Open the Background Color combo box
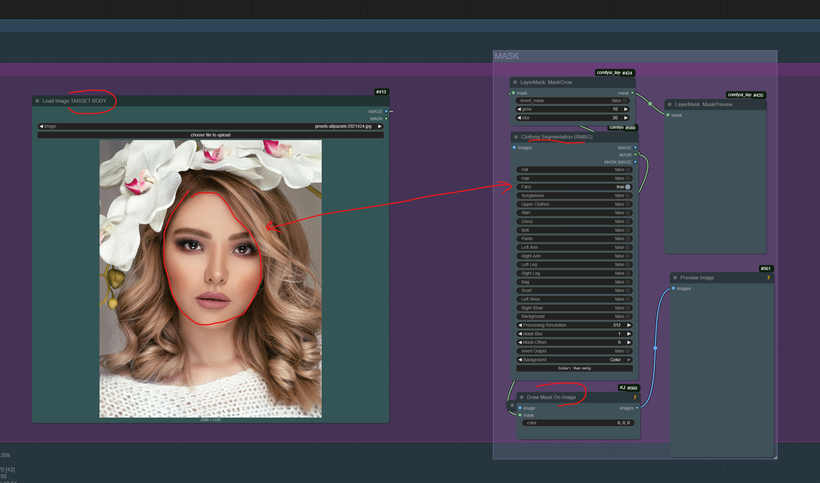This screenshot has width=820, height=483. point(574,359)
